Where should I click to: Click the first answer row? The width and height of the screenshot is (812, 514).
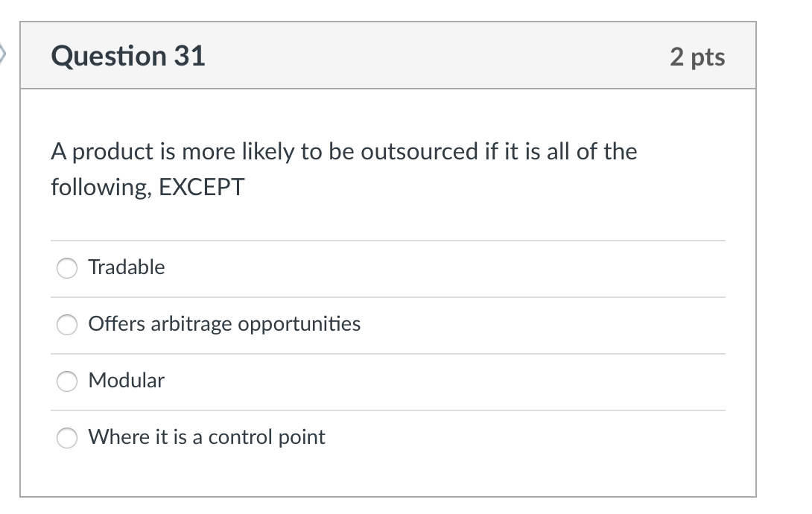(387, 268)
